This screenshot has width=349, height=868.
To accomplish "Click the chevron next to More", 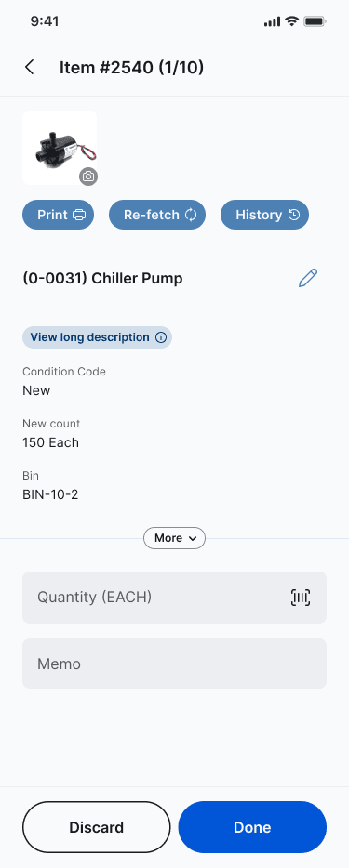I will tap(193, 538).
